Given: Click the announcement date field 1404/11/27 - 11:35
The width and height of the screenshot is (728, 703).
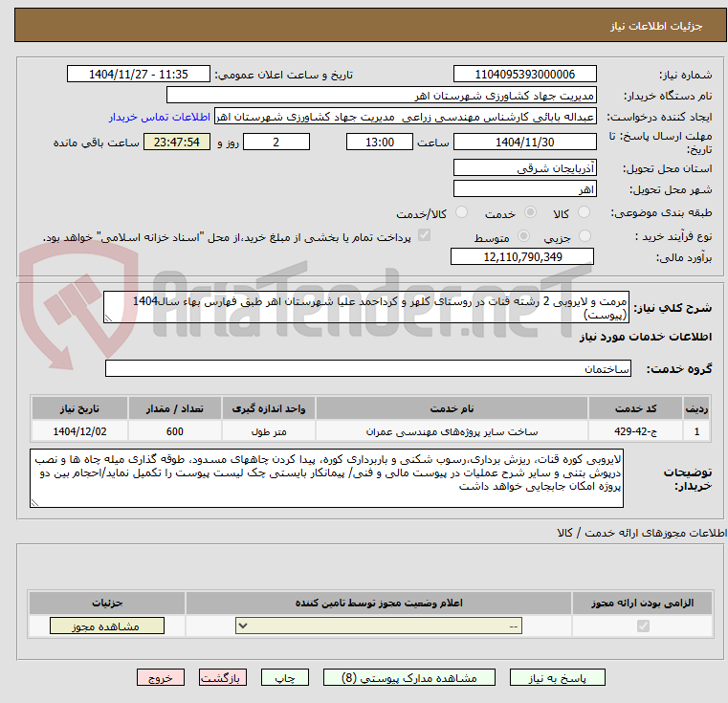Looking at the screenshot, I should (x=139, y=75).
